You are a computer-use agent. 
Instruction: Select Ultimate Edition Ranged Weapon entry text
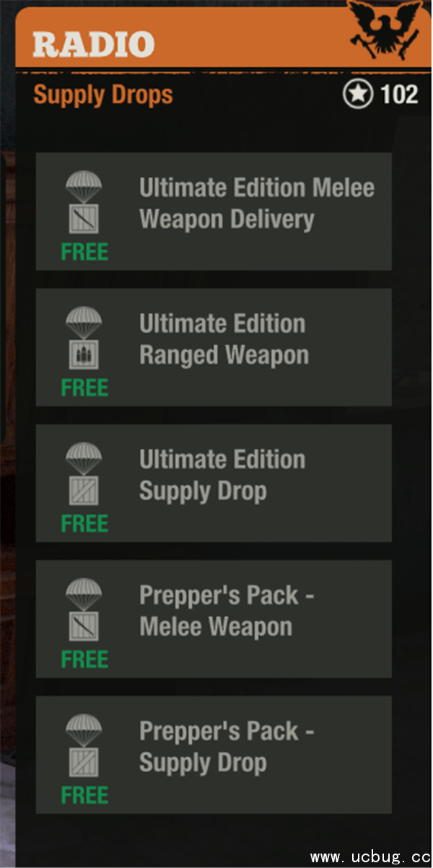(x=224, y=339)
